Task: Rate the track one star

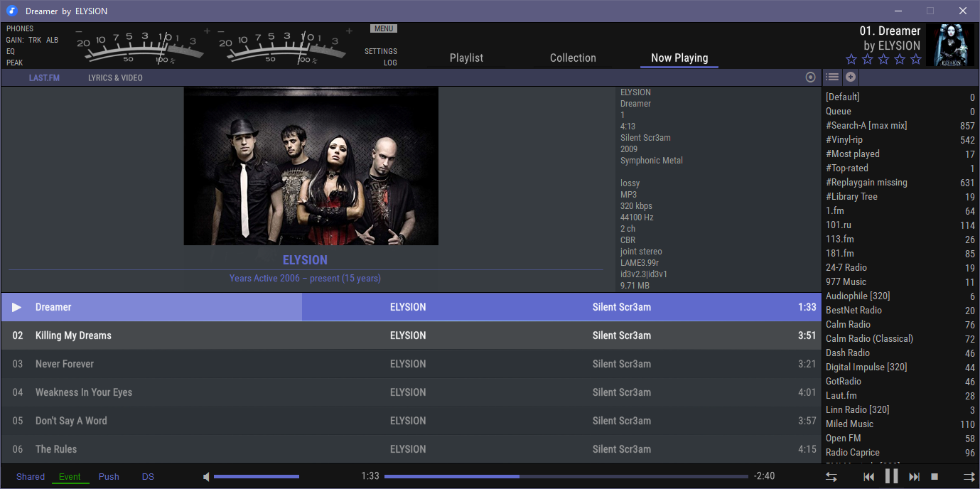Action: pyautogui.click(x=851, y=60)
